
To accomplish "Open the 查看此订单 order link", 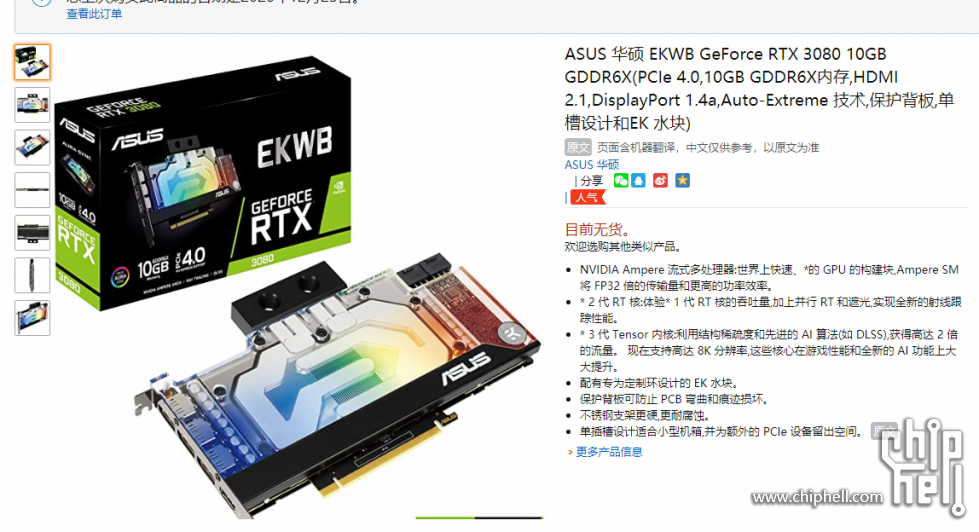I will 94,14.
